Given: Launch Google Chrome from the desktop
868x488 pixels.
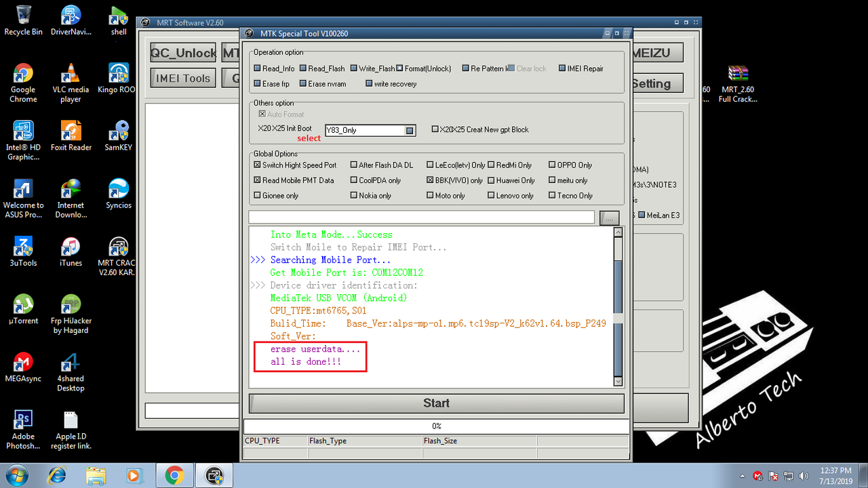Looking at the screenshot, I should tap(23, 83).
